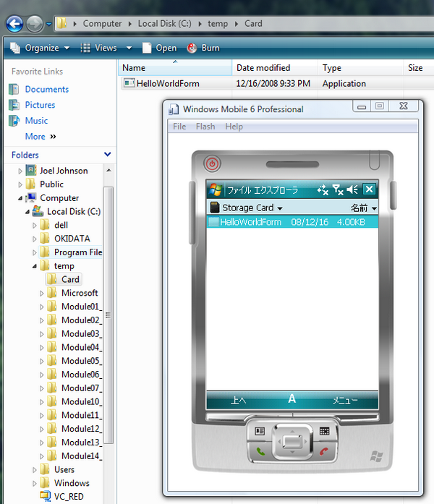Open the Windows Mobile Start flag
The width and height of the screenshot is (434, 504).
tap(215, 189)
